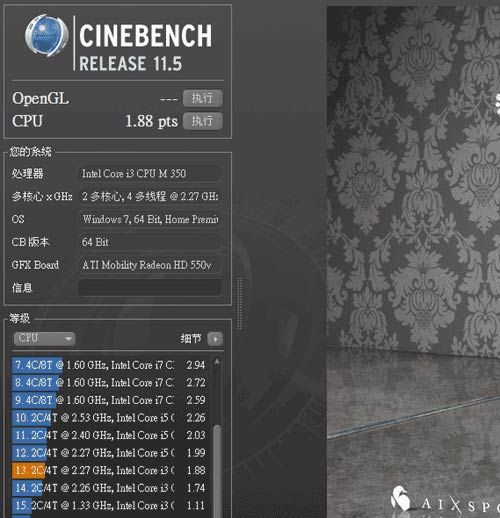Select the OS field showing Windows 7, 64 Bit

click(150, 219)
